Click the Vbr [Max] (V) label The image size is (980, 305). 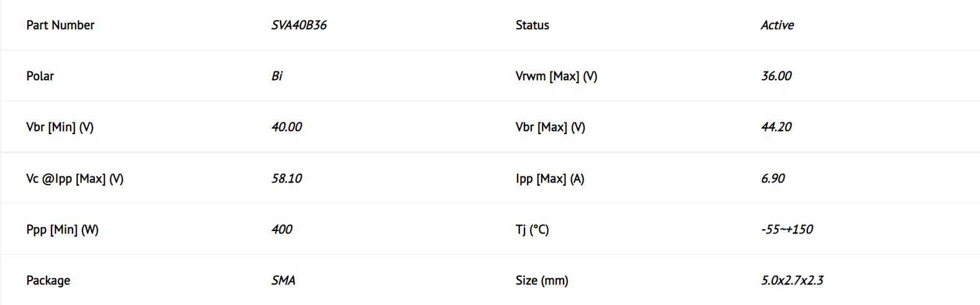[550, 127]
